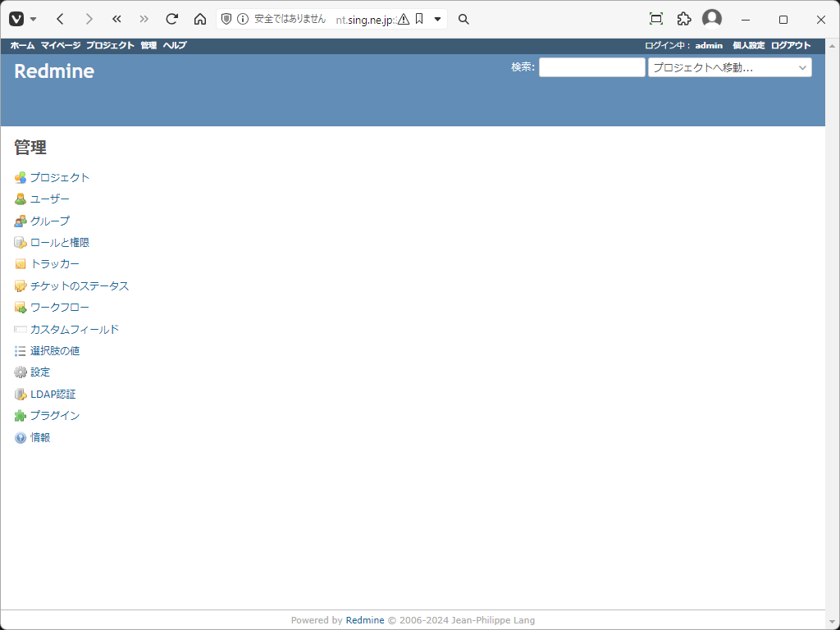
Task: Click the Redmine header title
Action: [54, 71]
